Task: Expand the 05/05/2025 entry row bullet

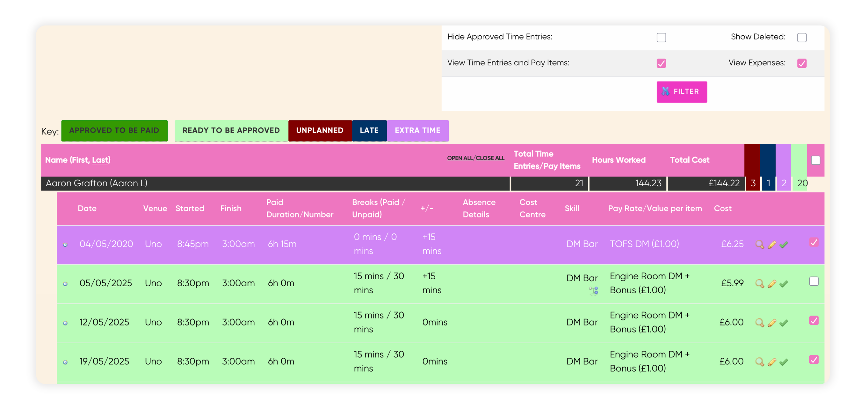Action: pyautogui.click(x=65, y=284)
